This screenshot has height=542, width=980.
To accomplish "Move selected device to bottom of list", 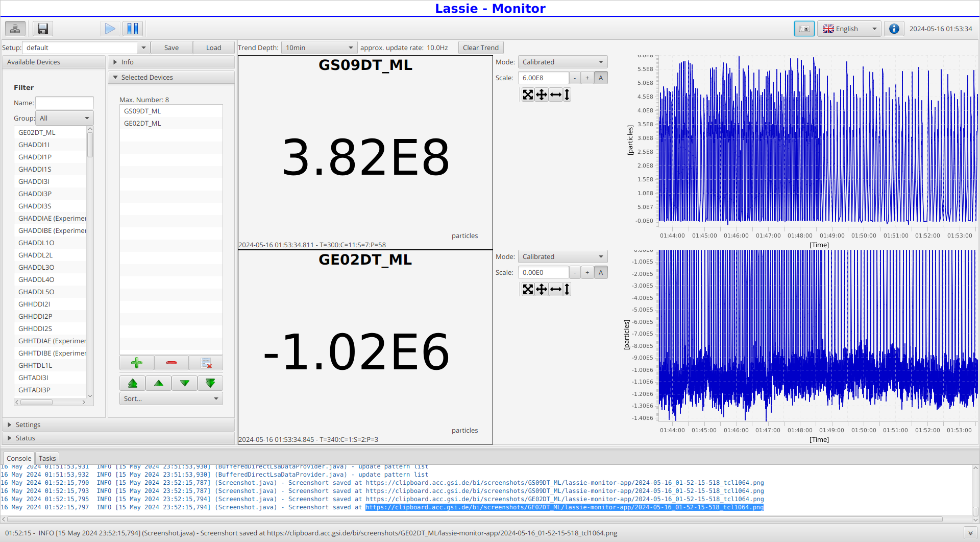I will pos(210,383).
